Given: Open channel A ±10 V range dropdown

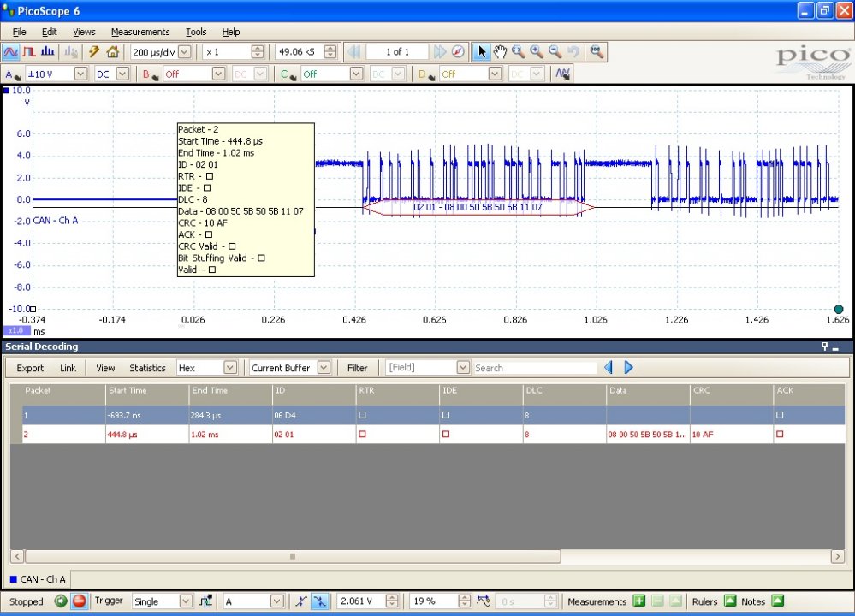Looking at the screenshot, I should 80,74.
